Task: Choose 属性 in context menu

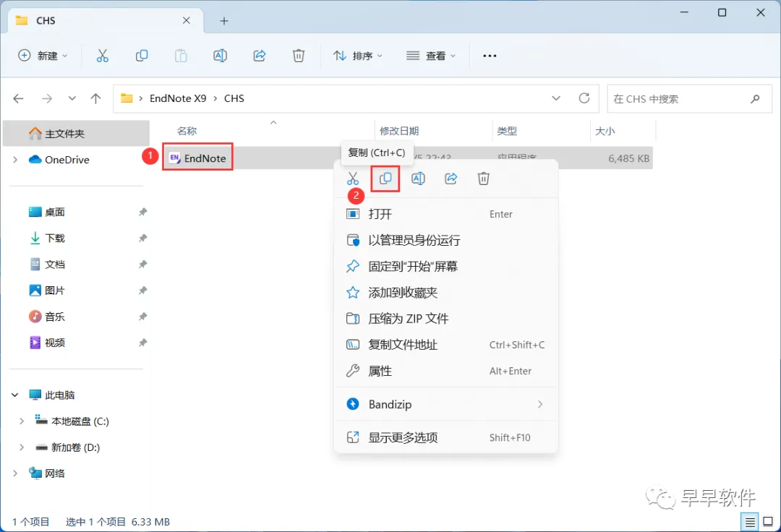Action: [445, 371]
